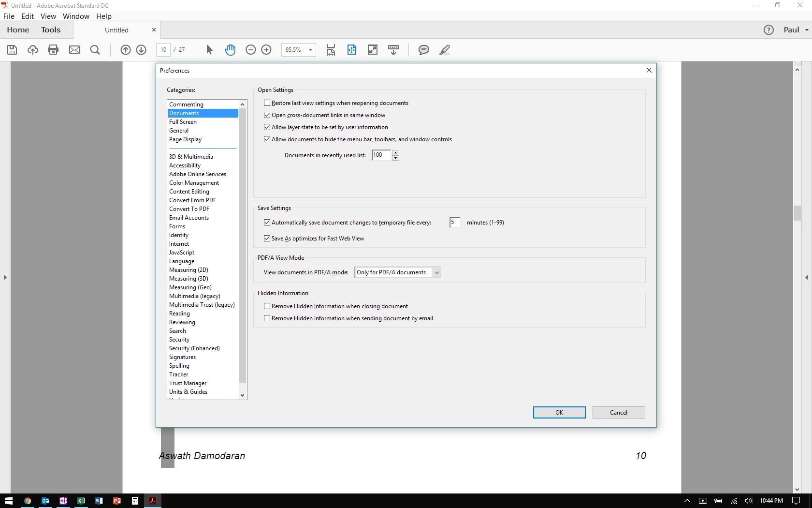Viewport: 812px width, 508px height.
Task: Open Window menu
Action: coord(76,16)
